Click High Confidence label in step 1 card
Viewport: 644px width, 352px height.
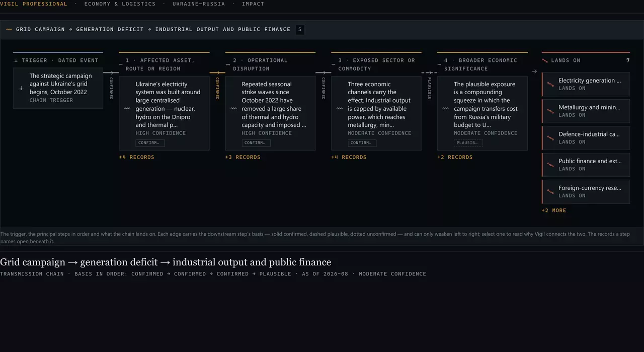tap(160, 133)
